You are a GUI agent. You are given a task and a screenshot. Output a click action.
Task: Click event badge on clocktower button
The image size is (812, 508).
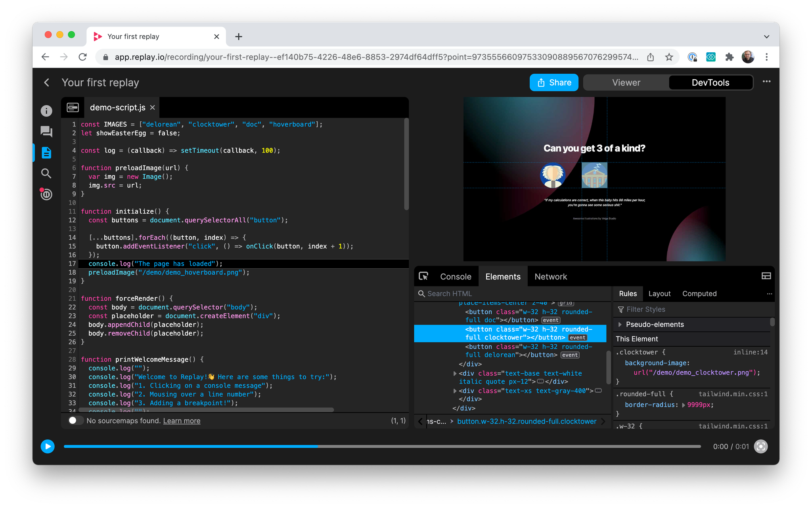pos(577,338)
